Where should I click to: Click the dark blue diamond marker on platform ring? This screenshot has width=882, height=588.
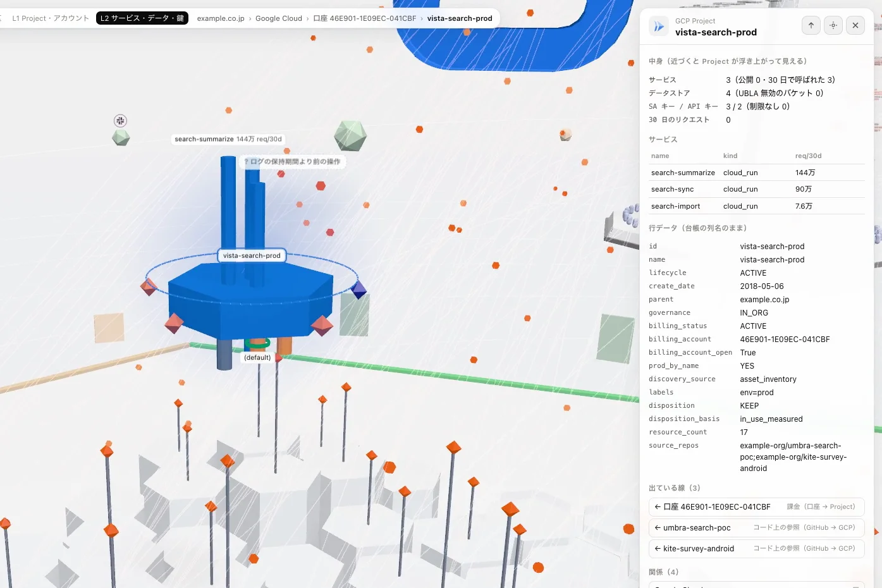tap(358, 290)
